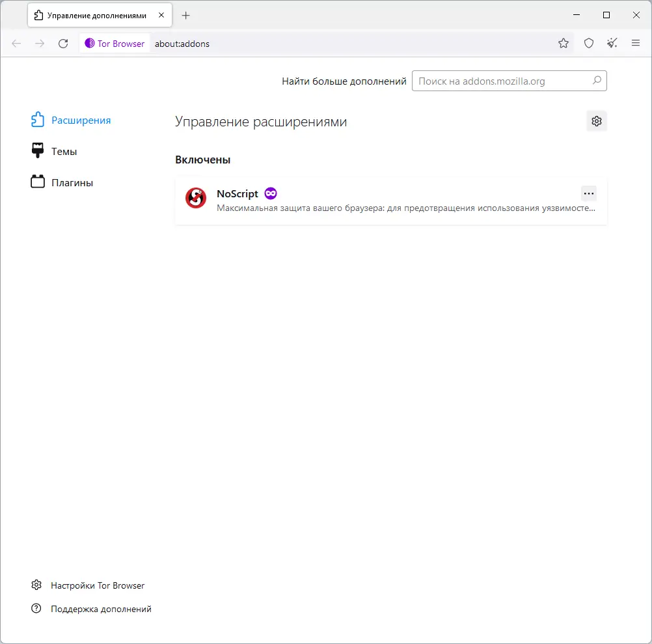The image size is (652, 644).
Task: Open the hamburger application menu
Action: click(x=635, y=43)
